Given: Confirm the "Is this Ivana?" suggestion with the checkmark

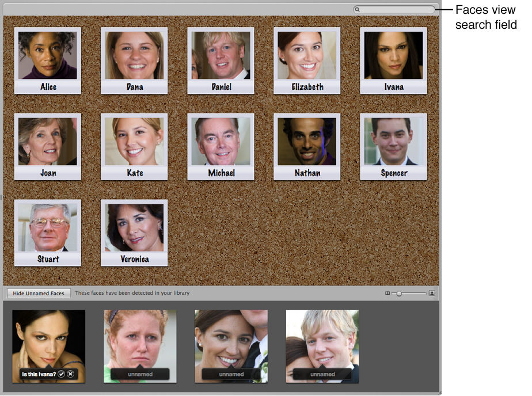Looking at the screenshot, I should tap(62, 374).
